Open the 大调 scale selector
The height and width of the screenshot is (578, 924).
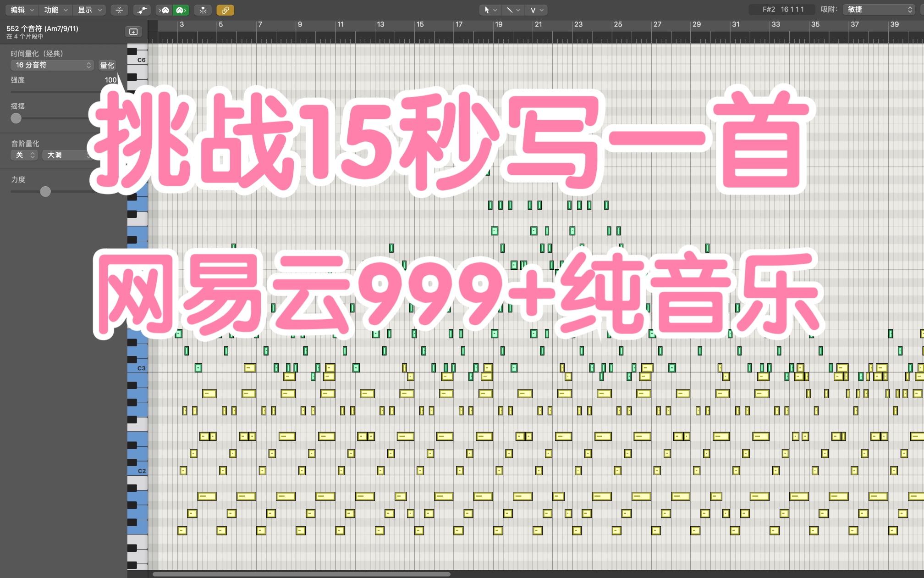click(67, 155)
